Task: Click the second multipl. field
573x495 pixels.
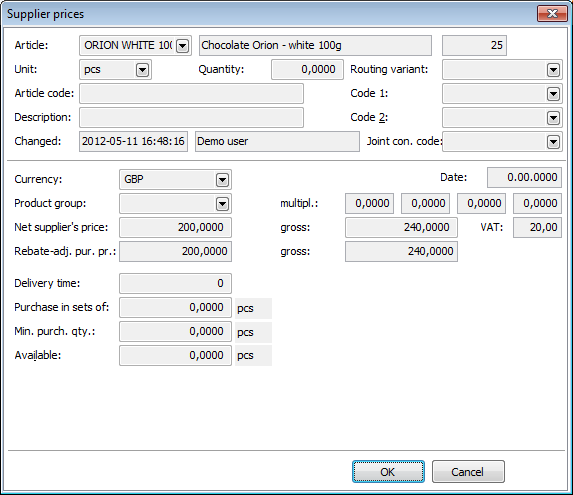Action: [425, 203]
